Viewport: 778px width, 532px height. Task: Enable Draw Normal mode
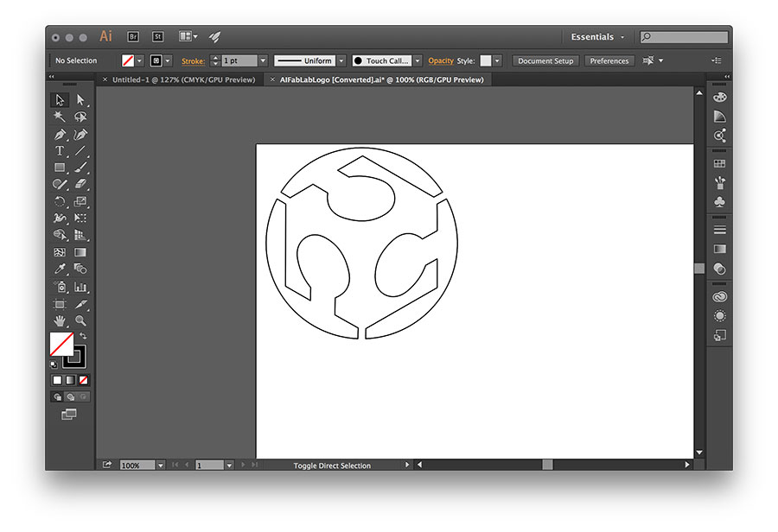coord(58,396)
